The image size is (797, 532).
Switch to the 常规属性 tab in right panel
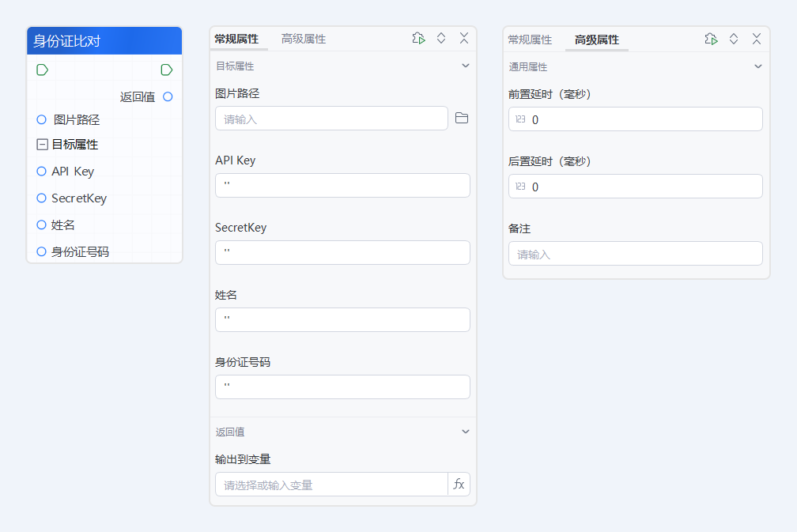(531, 38)
